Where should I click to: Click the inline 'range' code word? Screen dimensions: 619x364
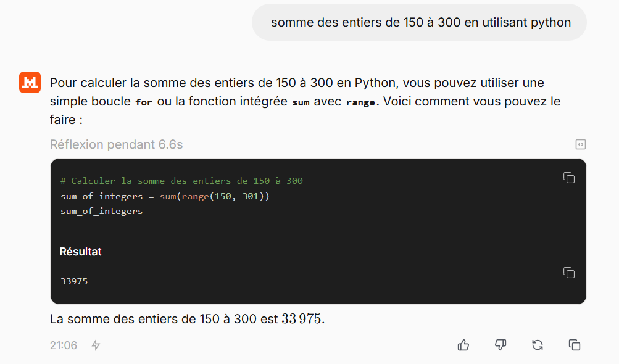pos(360,102)
